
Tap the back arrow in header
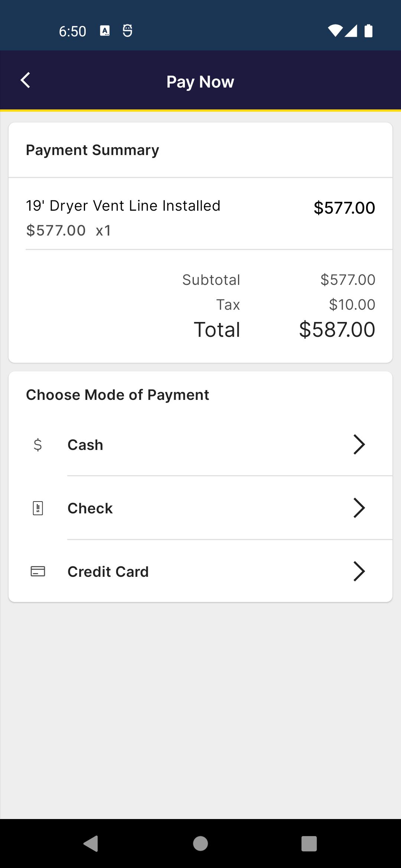25,80
